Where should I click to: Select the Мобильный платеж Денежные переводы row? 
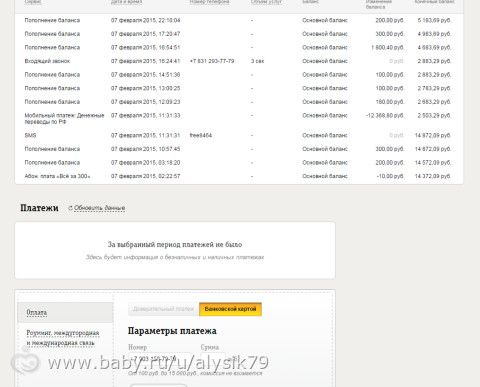[239, 119]
